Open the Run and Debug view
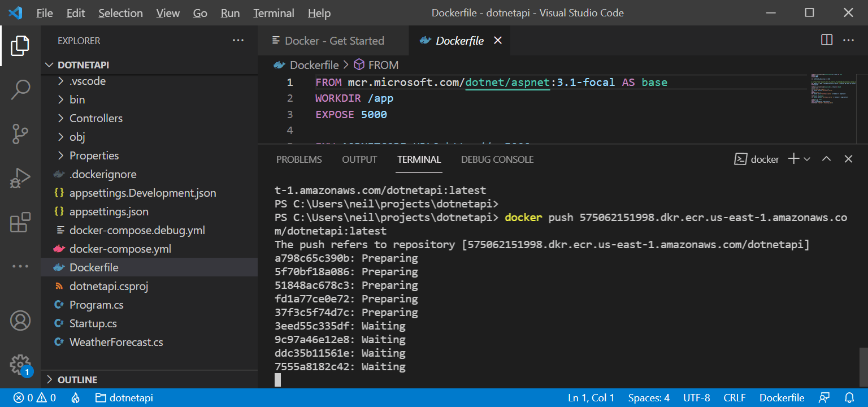Screen dimensions: 868x407 tap(20, 179)
